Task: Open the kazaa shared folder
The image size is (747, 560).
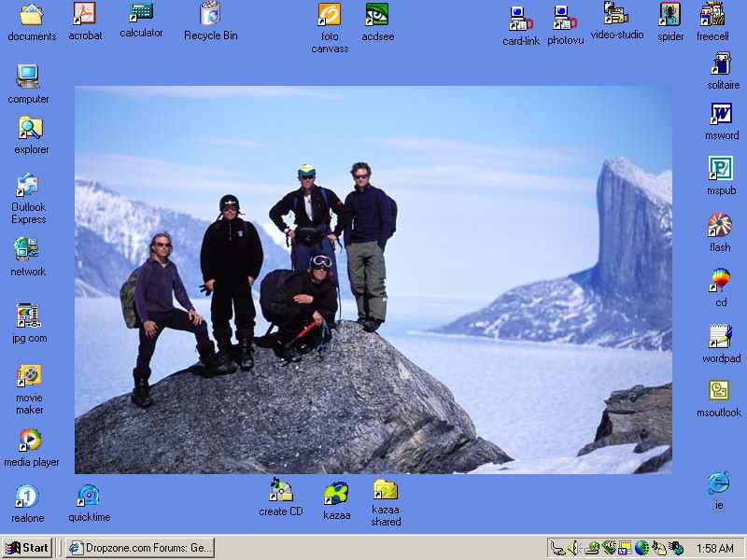Action: point(386,490)
